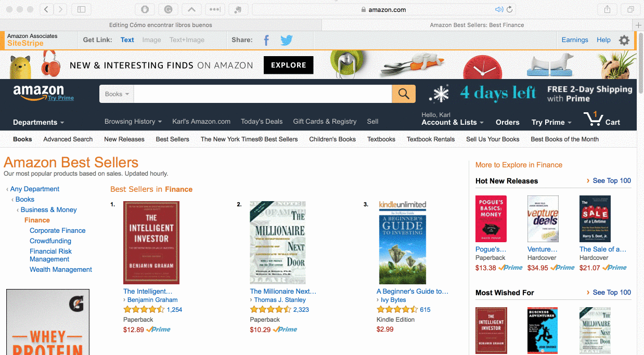
Task: Open SiteStripe settings gear
Action: pyautogui.click(x=624, y=40)
